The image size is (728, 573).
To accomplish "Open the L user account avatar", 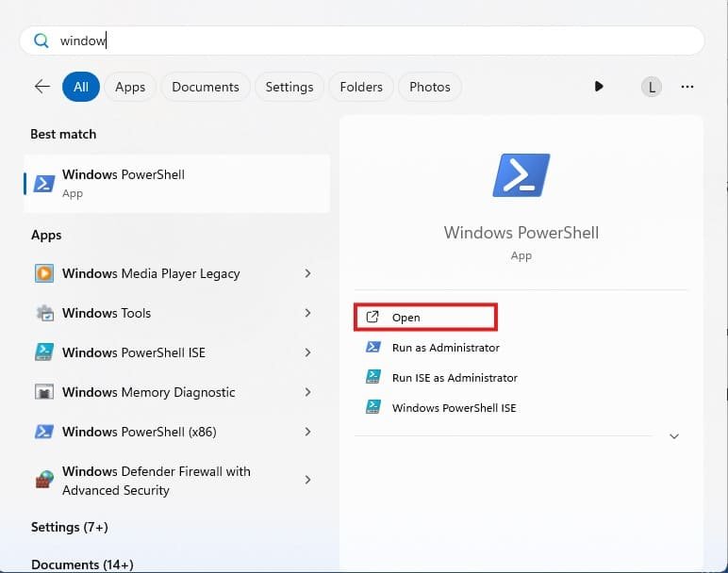I will pos(652,87).
